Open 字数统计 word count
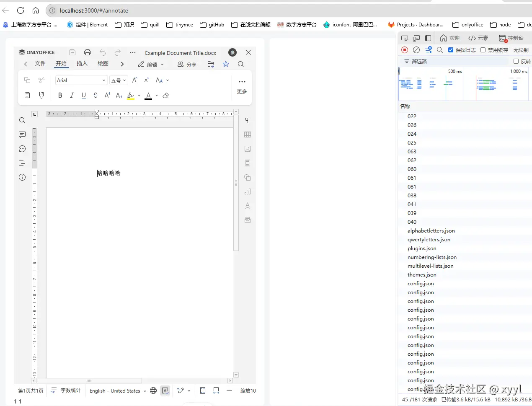532x406 pixels. 66,390
